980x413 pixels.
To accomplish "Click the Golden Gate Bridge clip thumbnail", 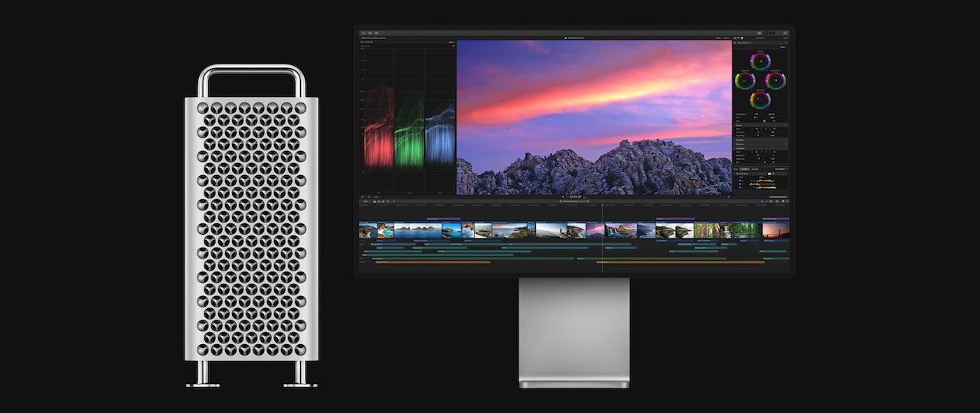I will [x=776, y=230].
